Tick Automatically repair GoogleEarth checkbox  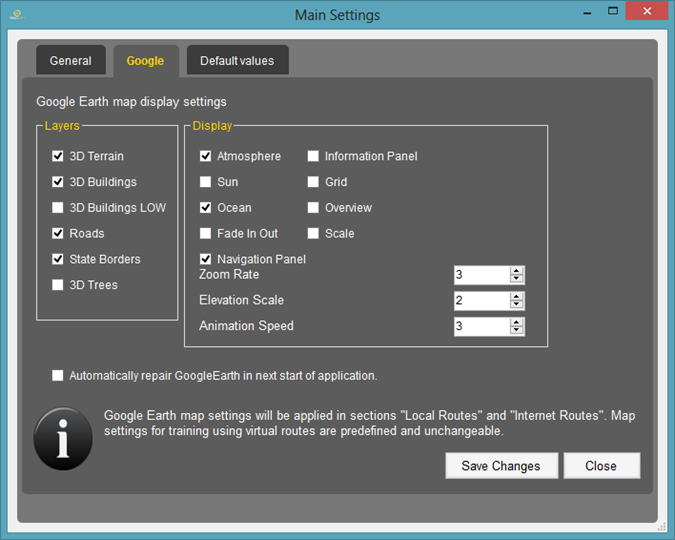(58, 376)
